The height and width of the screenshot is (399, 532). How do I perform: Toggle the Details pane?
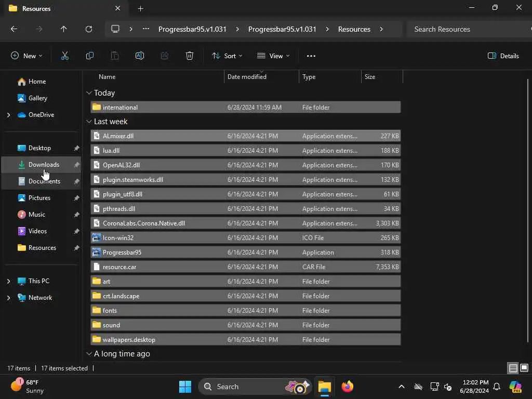click(503, 56)
